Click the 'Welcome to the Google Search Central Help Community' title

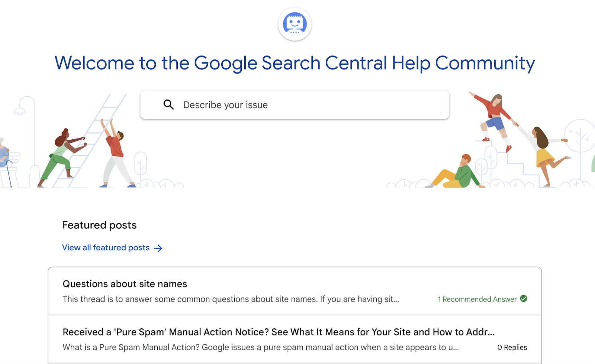pyautogui.click(x=295, y=63)
